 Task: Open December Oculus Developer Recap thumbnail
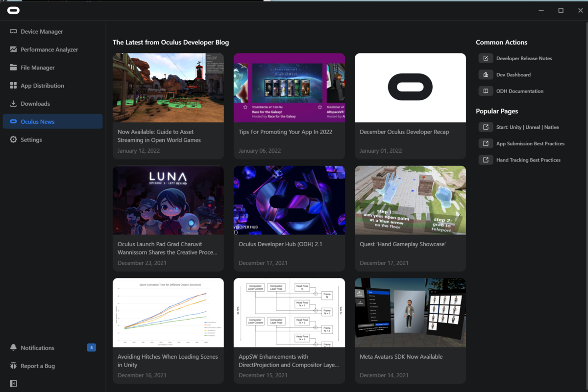(410, 88)
